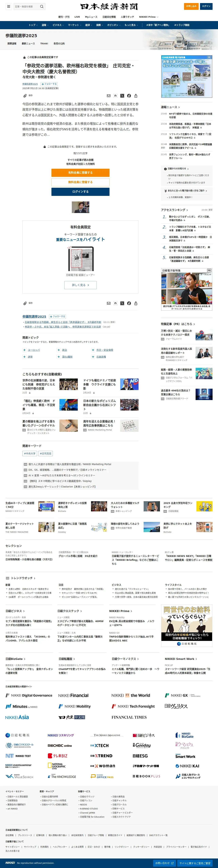Open the NIKKEI Mobility logo link
The image size is (218, 868).
pos(75,706)
